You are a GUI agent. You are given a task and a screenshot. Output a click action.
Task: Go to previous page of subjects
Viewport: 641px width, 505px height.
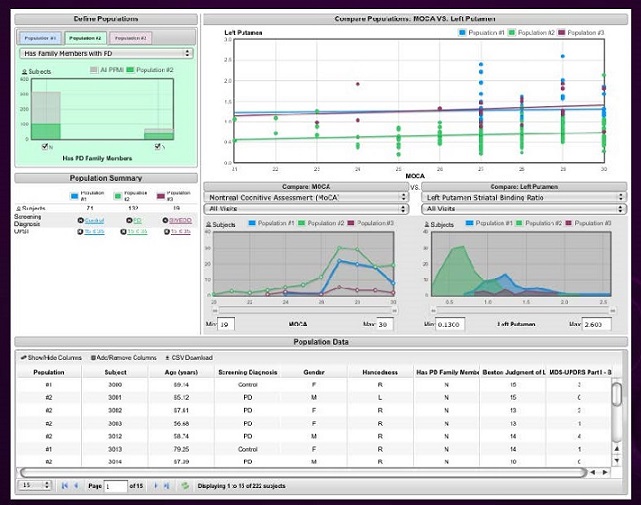point(77,486)
